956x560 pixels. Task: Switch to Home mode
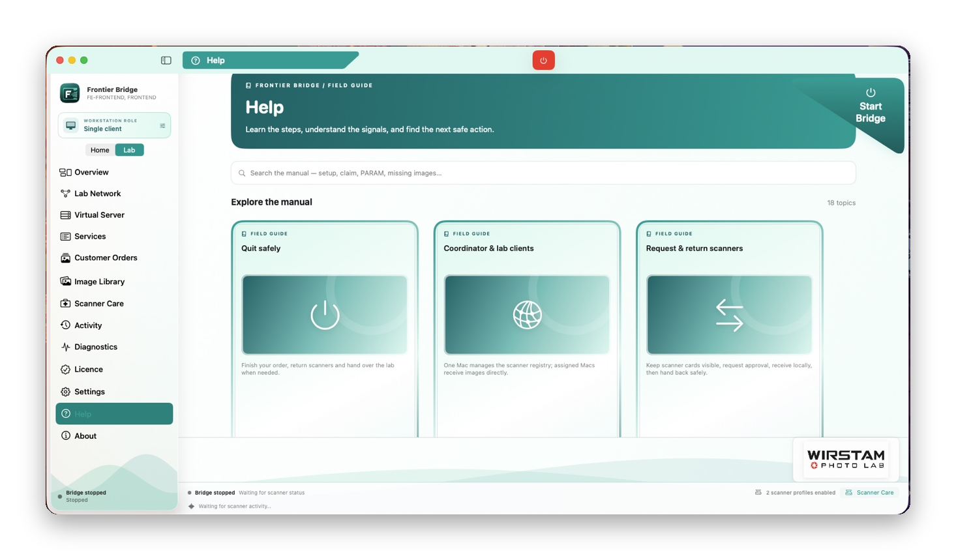pos(100,150)
